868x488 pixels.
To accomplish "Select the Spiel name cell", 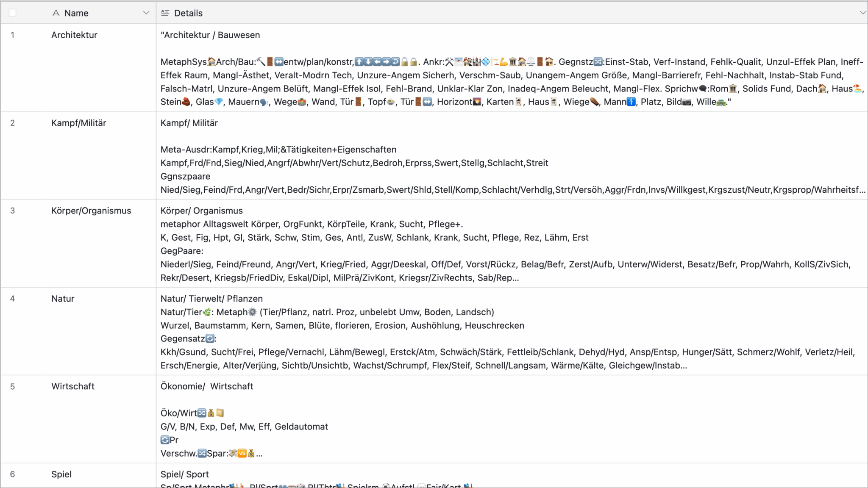I will [61, 474].
